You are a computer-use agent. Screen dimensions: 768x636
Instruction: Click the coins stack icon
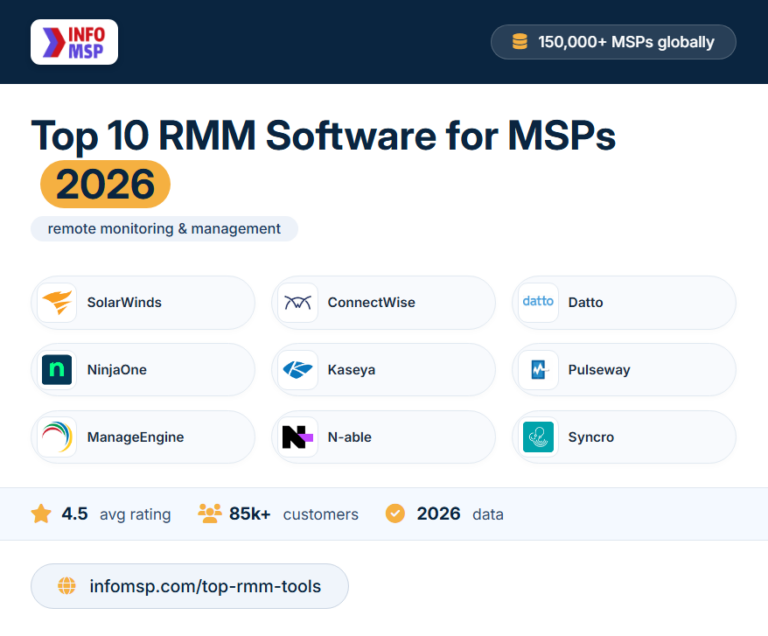(520, 42)
